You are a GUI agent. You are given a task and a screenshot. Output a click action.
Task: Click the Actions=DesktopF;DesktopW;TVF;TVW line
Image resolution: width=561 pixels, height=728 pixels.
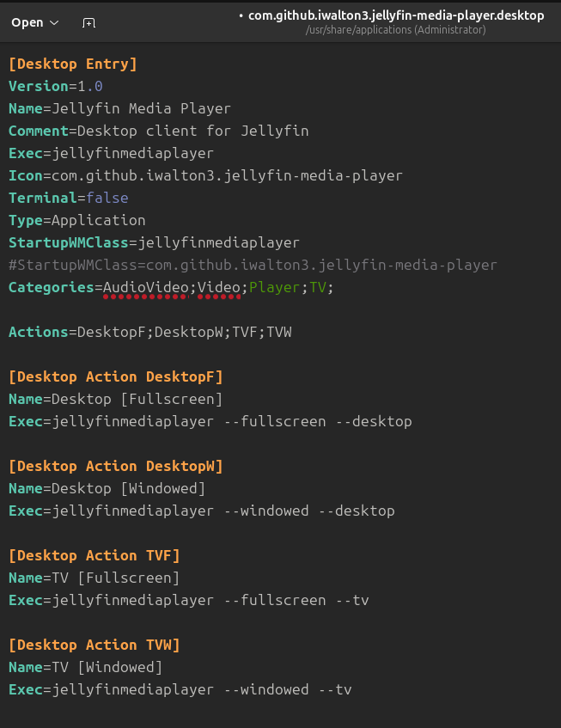click(149, 332)
